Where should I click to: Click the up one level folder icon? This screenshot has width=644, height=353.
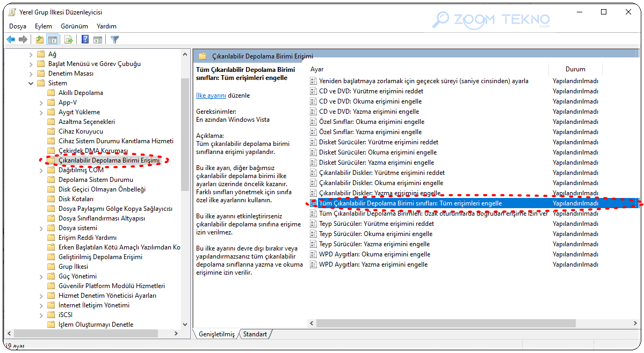pyautogui.click(x=39, y=40)
